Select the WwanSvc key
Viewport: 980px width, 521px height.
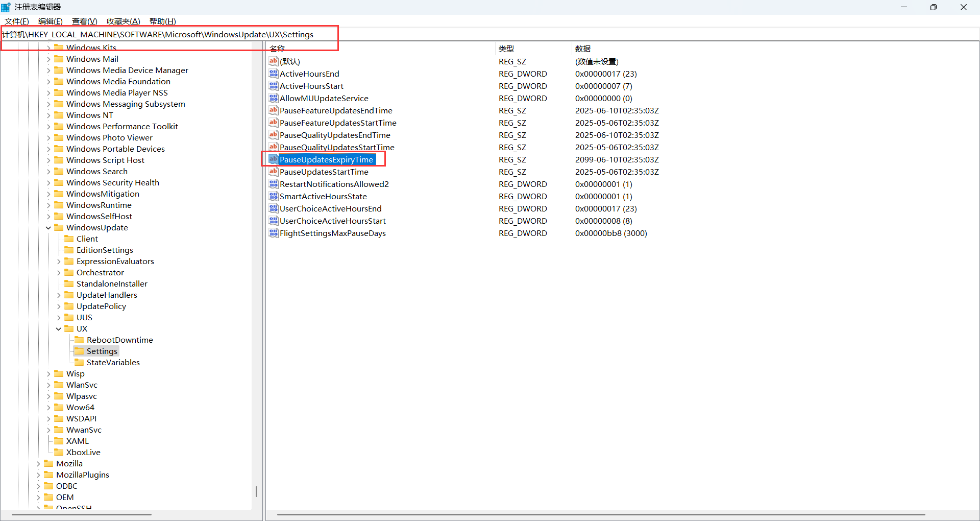pyautogui.click(x=84, y=430)
